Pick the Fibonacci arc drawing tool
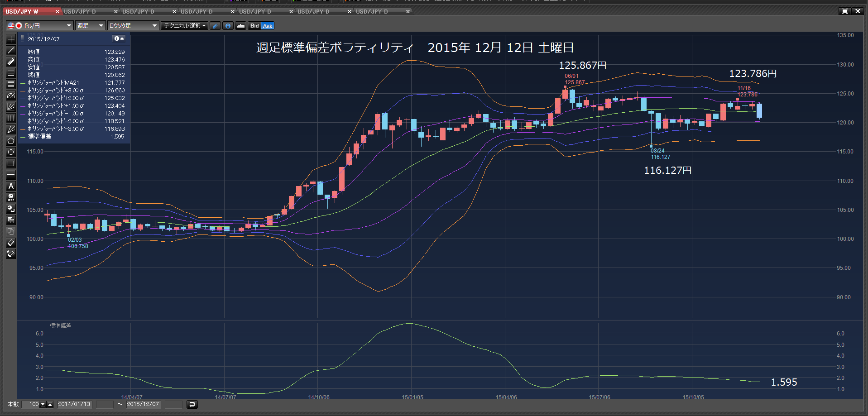The image size is (868, 416). tap(11, 96)
